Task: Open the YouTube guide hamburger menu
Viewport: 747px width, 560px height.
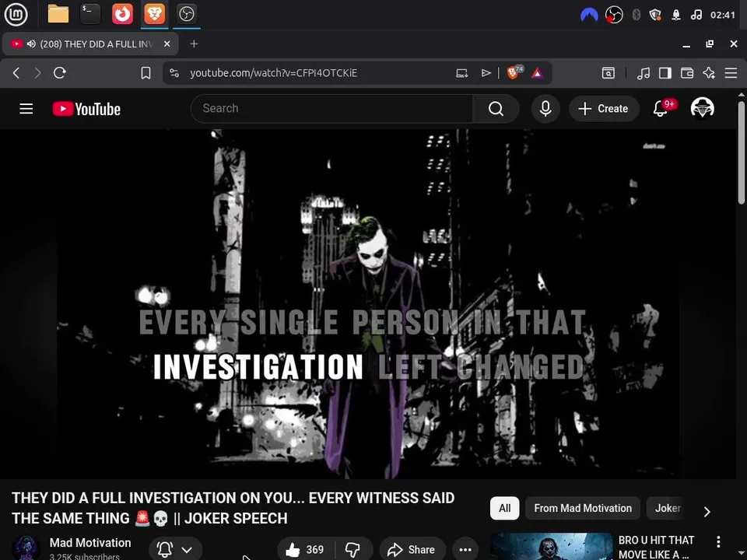Action: (x=26, y=109)
